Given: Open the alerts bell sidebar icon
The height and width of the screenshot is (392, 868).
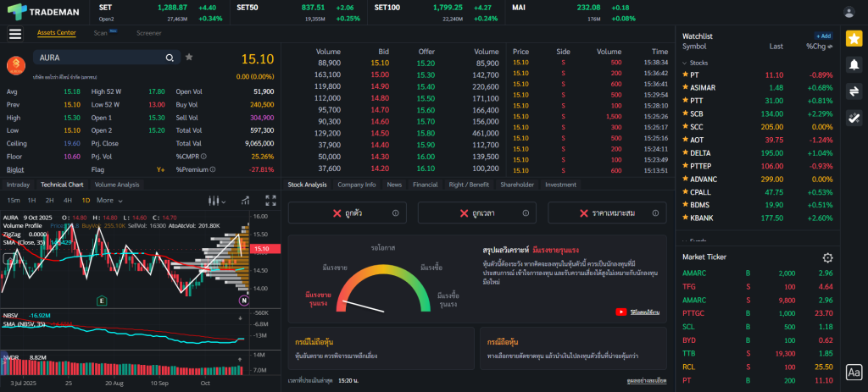Looking at the screenshot, I should [x=854, y=64].
